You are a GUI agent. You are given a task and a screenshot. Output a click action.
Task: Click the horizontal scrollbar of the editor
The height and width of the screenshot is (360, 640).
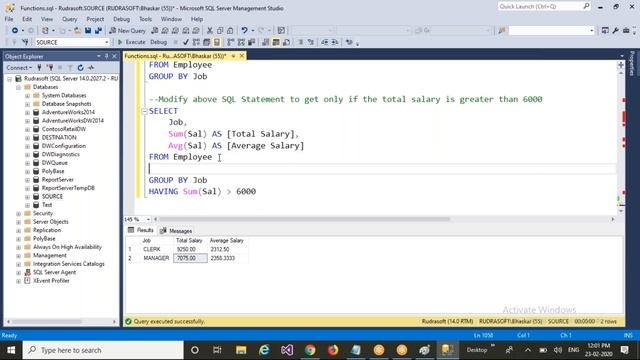[x=304, y=219]
